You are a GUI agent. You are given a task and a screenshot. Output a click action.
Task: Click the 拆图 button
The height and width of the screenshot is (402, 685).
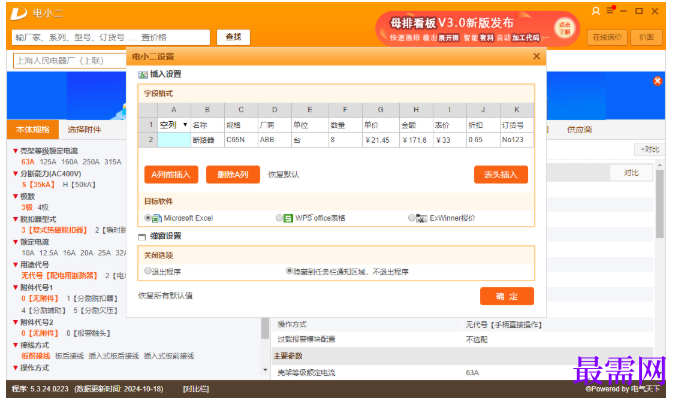(647, 38)
